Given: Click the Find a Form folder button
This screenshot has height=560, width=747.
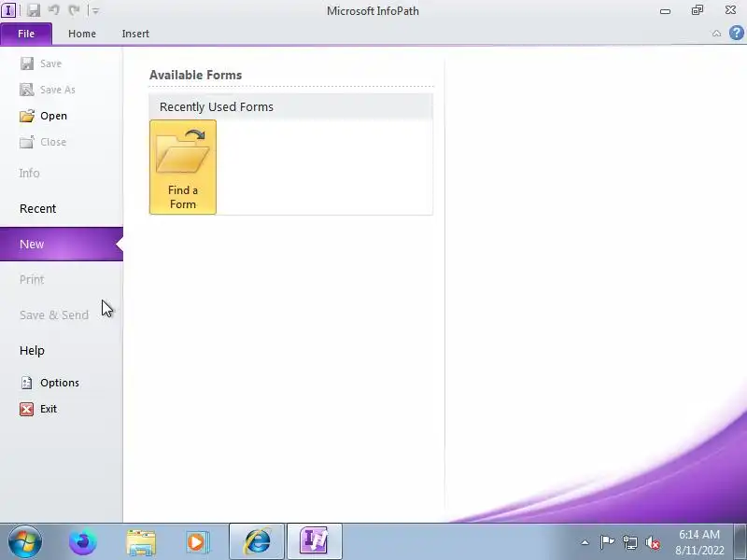Looking at the screenshot, I should pos(183,167).
